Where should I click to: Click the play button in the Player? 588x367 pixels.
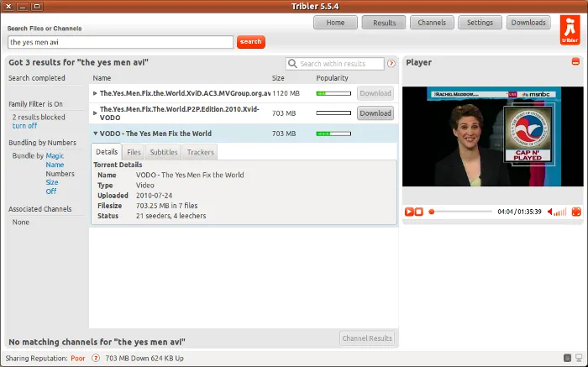coord(409,212)
